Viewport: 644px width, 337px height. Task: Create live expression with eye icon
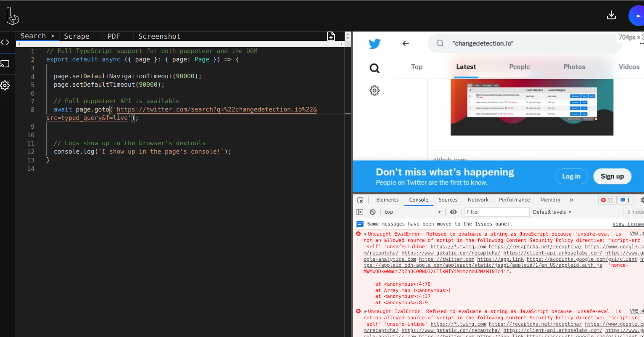[x=453, y=212]
